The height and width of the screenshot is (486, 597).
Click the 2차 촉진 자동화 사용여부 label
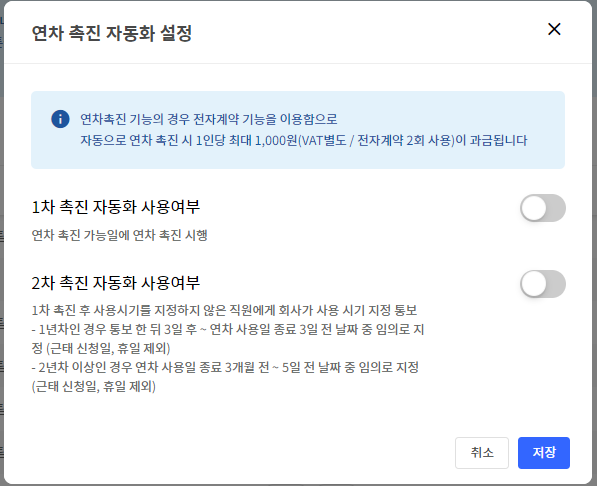tap(116, 283)
